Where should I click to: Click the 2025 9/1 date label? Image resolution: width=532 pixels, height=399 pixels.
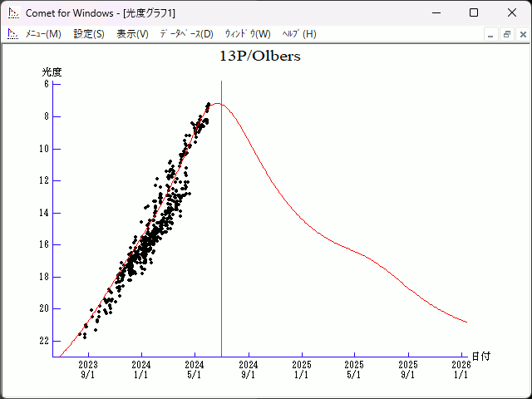pos(408,370)
